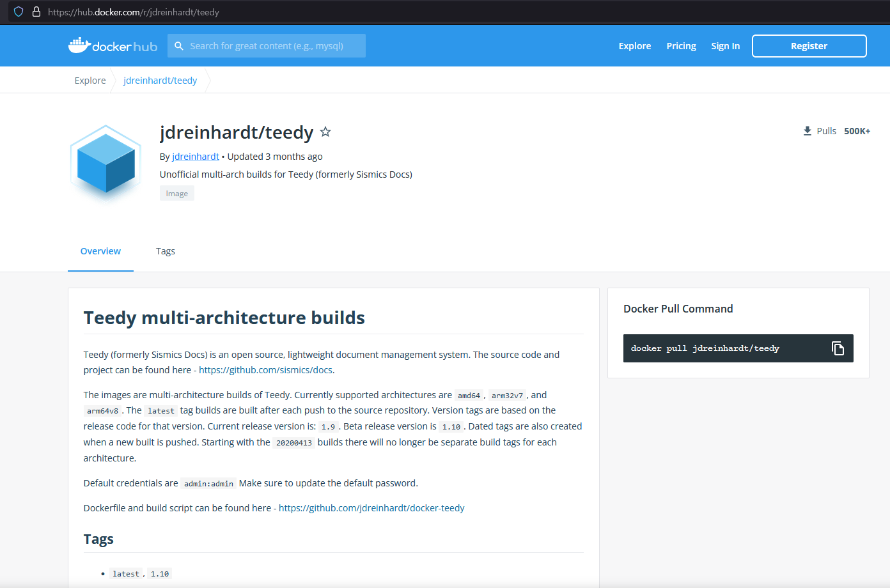890x588 pixels.
Task: Click the docker pull jdreinhardt/teedy command text
Action: (705, 348)
